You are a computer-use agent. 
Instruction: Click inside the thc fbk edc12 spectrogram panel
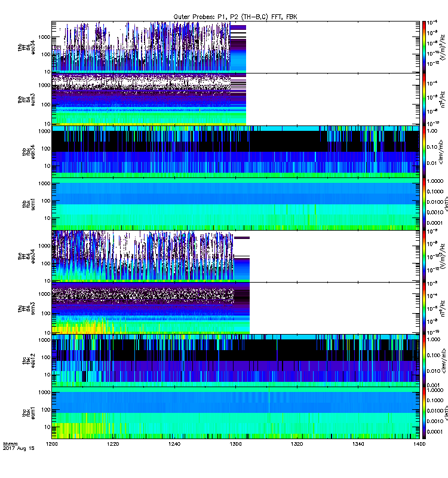235,361
